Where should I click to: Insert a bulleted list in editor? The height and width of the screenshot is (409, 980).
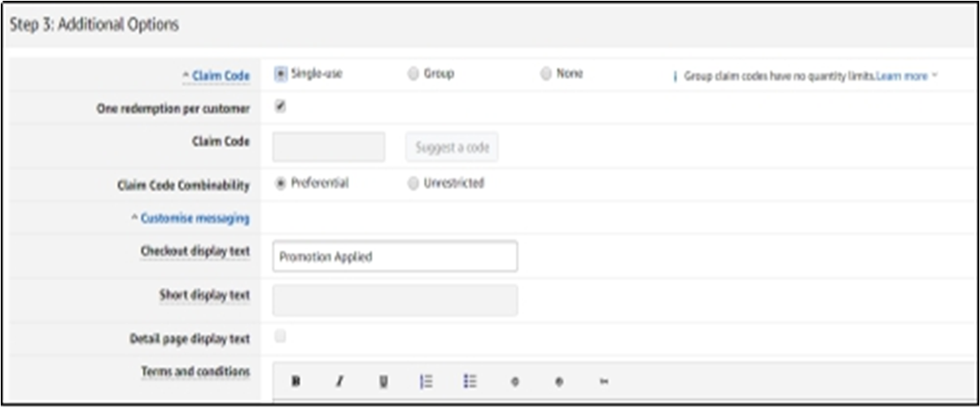(470, 380)
